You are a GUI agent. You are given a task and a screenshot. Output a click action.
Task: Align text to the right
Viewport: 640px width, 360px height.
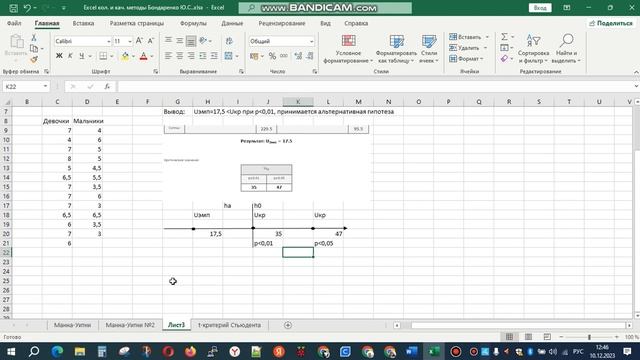191,56
